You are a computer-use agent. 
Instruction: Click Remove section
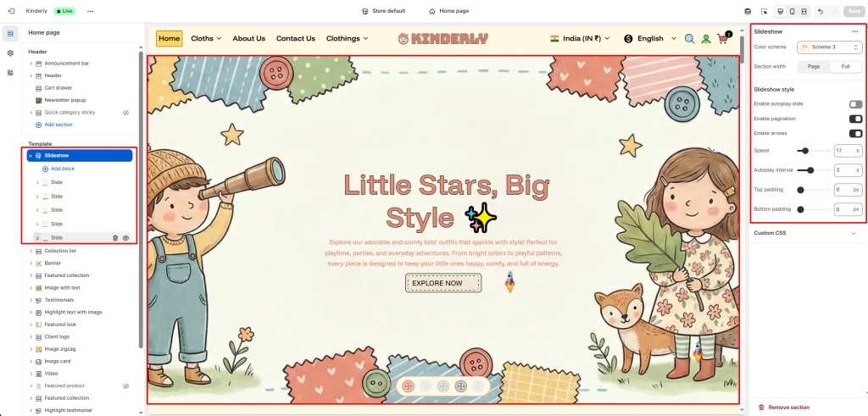(783, 408)
